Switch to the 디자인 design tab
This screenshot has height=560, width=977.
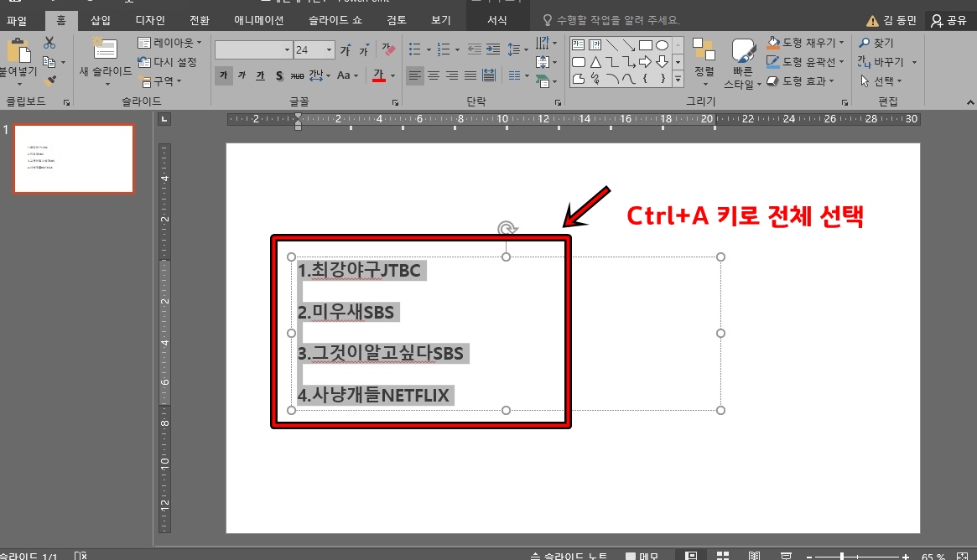150,21
